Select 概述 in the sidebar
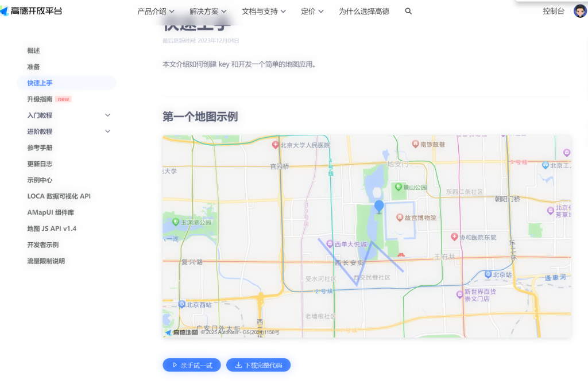 (x=33, y=51)
